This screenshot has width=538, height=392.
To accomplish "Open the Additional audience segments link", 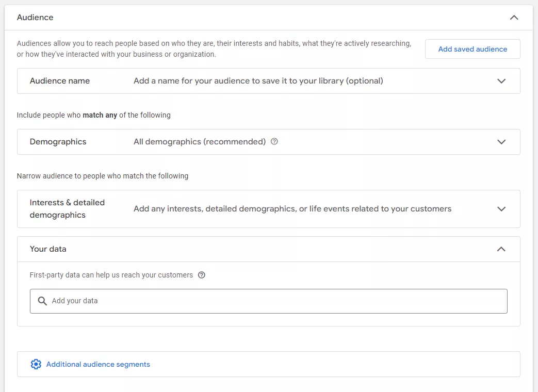I will pyautogui.click(x=98, y=364).
